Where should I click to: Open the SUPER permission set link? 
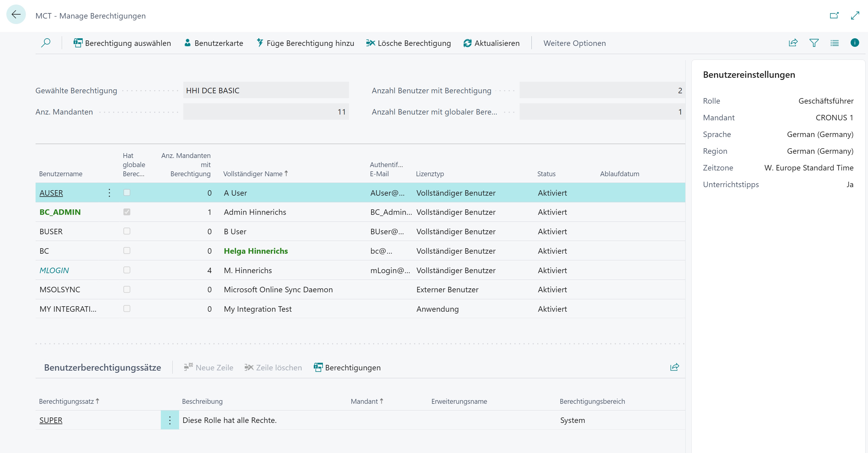click(51, 420)
